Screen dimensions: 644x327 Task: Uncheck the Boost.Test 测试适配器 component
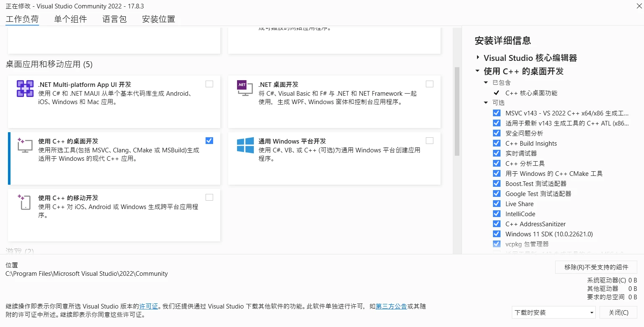[x=497, y=183]
